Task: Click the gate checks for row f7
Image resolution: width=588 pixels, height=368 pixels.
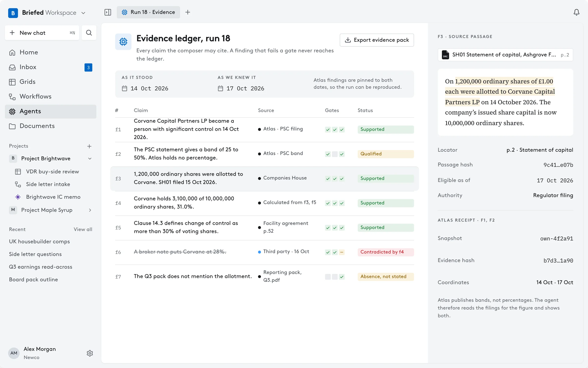Action: point(335,277)
